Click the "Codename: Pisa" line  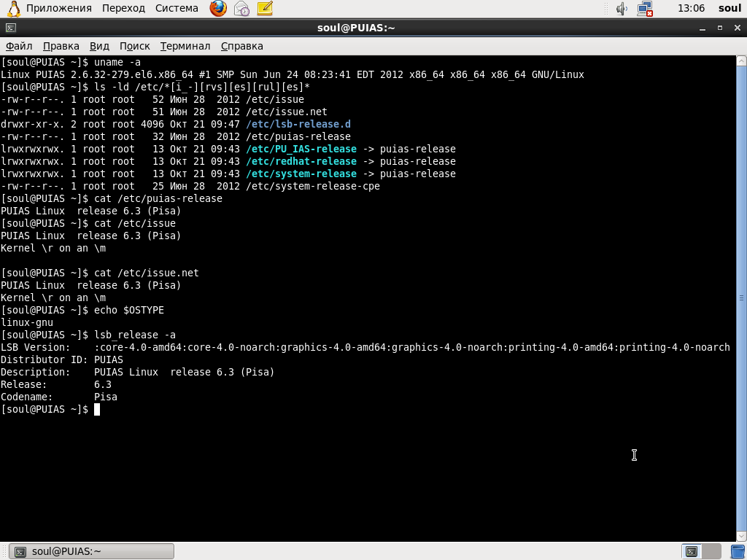click(59, 397)
